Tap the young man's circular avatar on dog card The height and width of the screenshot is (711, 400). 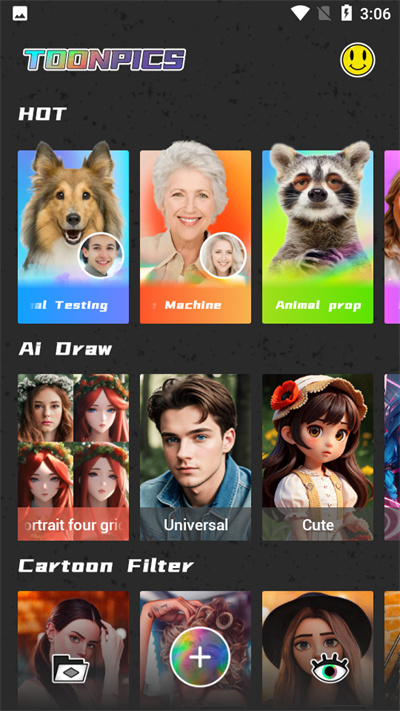pyautogui.click(x=101, y=255)
